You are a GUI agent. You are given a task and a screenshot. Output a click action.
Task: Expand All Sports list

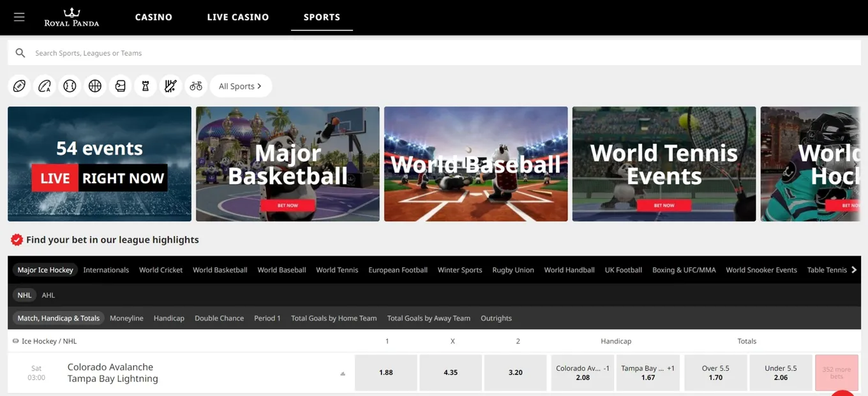coord(241,86)
